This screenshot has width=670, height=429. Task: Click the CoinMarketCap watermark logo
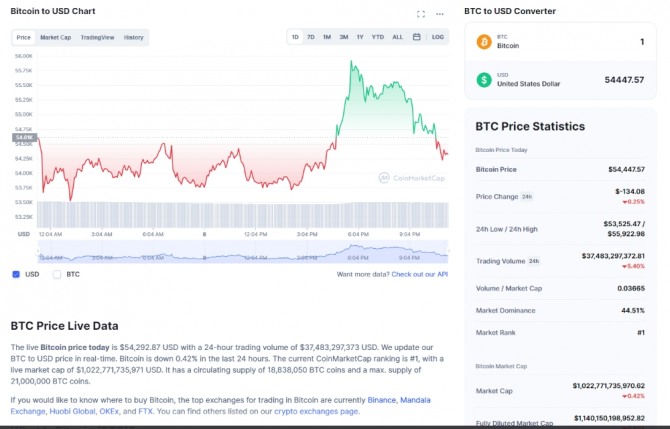411,178
